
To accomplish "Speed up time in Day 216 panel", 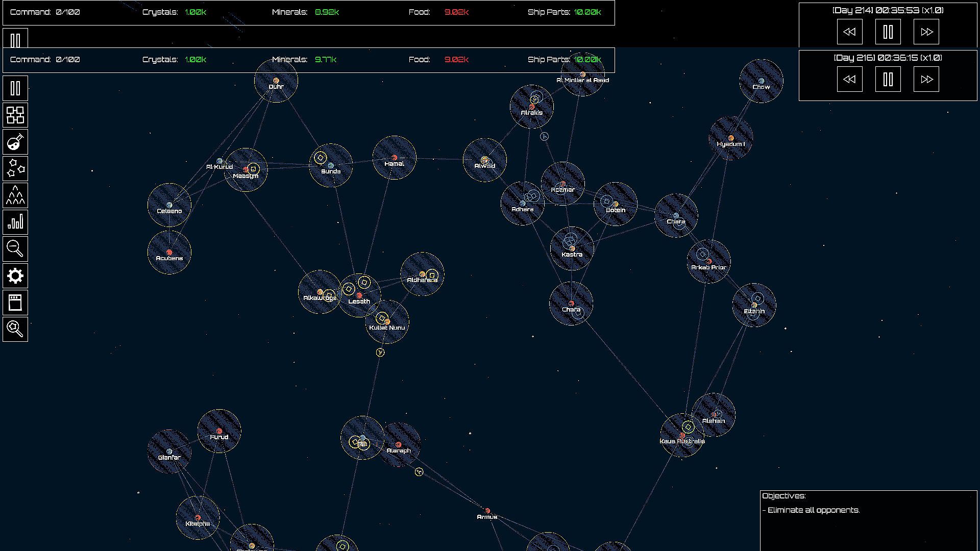I will point(926,80).
